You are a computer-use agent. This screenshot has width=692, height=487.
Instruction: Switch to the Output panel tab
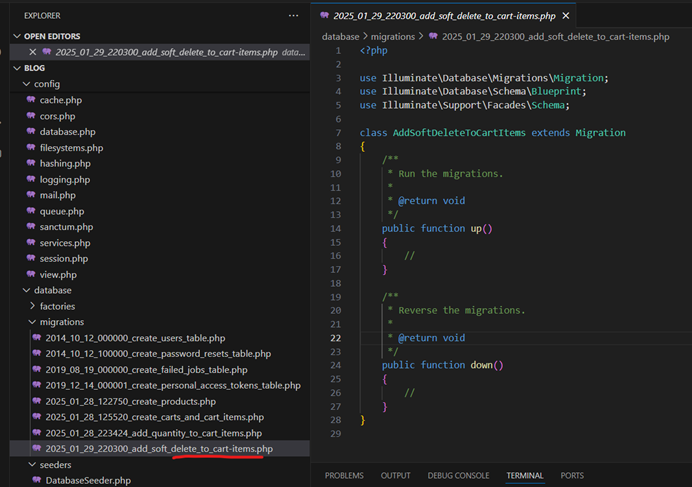coord(395,476)
